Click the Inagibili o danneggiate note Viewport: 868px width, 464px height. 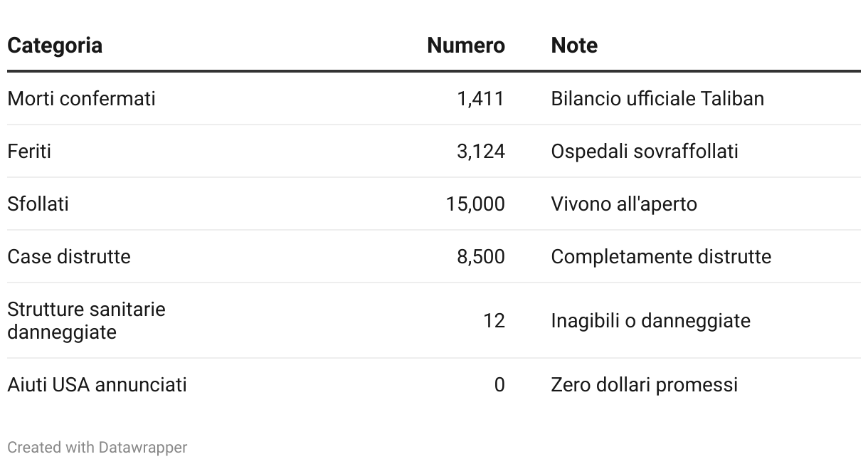pyautogui.click(x=650, y=320)
